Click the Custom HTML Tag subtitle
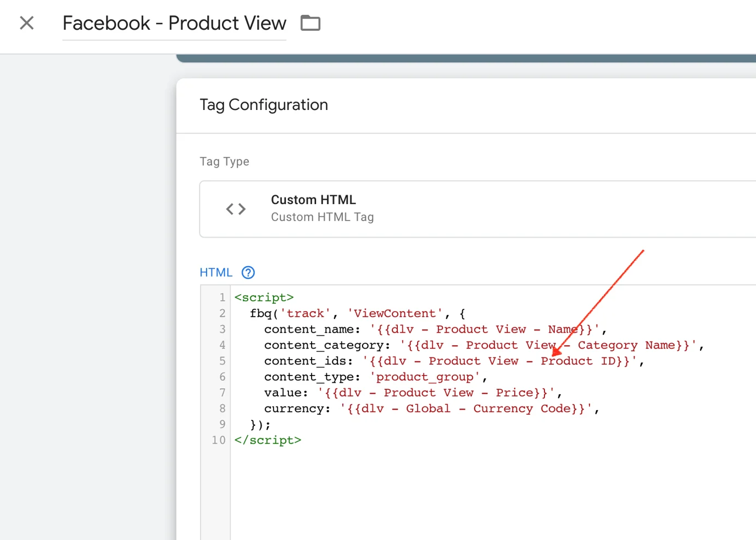 [323, 217]
